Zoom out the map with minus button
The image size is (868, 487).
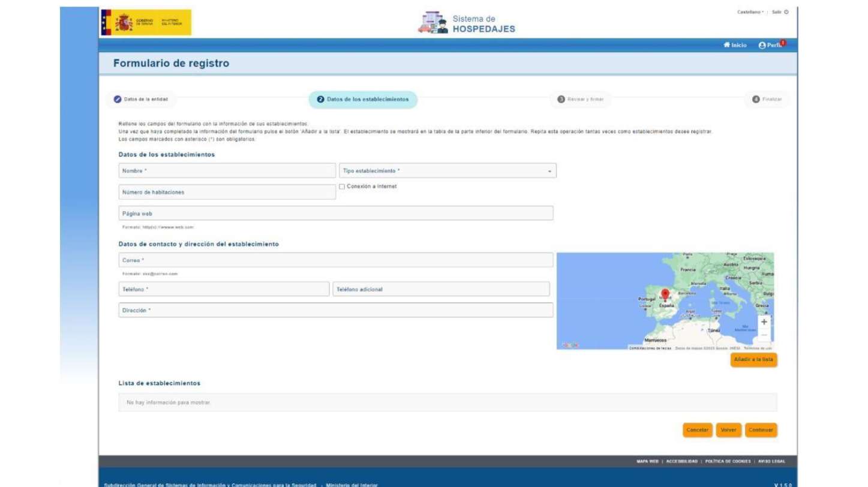(764, 335)
